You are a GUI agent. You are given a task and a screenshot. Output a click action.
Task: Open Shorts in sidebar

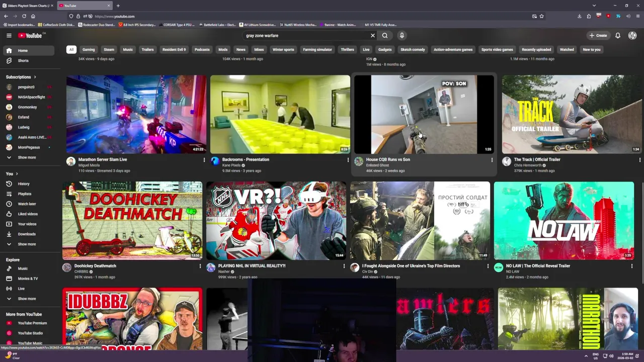pyautogui.click(x=28, y=61)
